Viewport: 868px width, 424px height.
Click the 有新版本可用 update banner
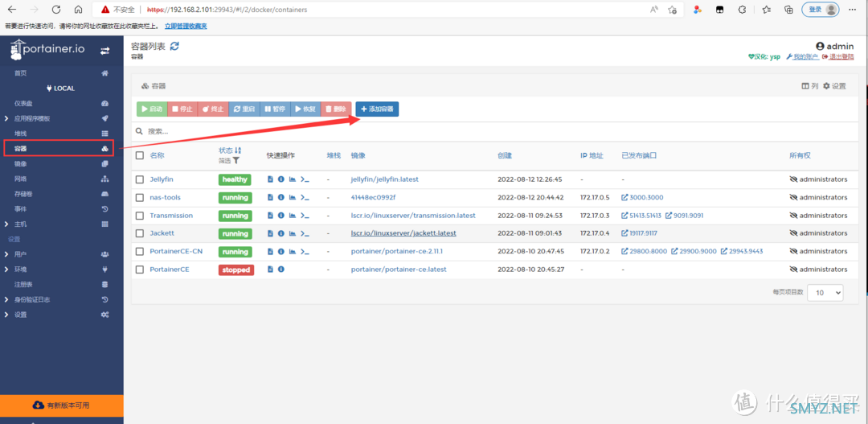[61, 405]
